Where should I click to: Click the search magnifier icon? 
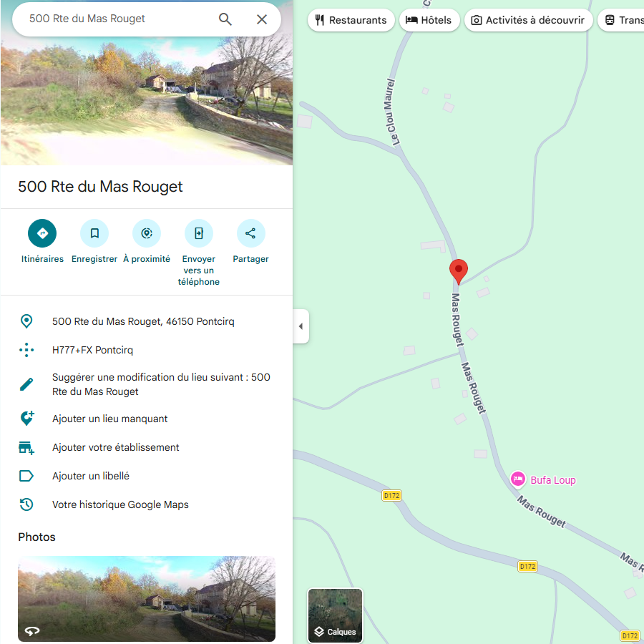coord(225,19)
